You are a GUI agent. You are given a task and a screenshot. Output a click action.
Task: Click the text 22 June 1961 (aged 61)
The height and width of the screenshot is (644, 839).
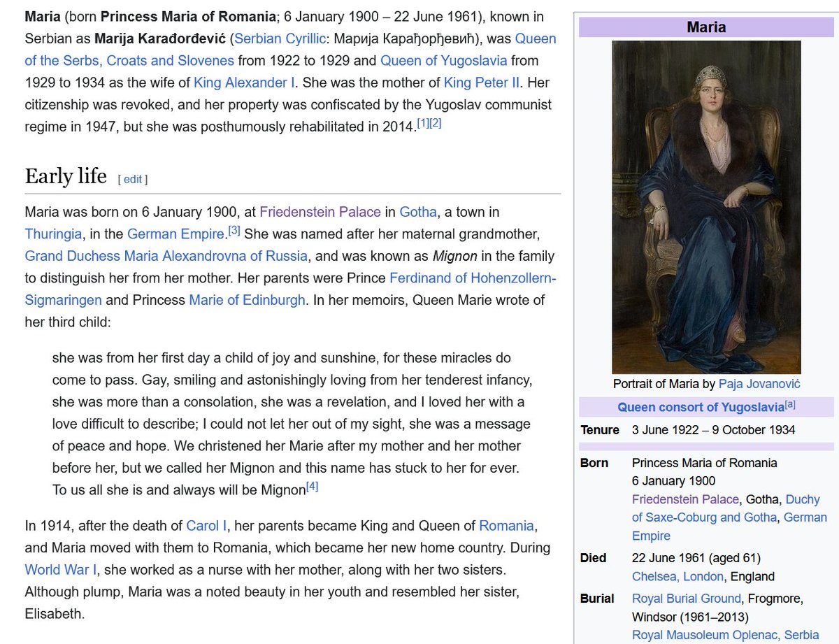coord(696,559)
